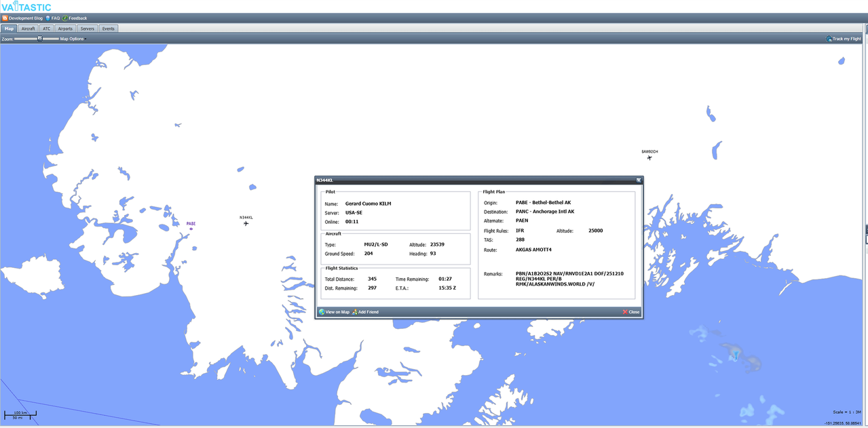
Task: Click the total distance value 345
Action: (372, 279)
